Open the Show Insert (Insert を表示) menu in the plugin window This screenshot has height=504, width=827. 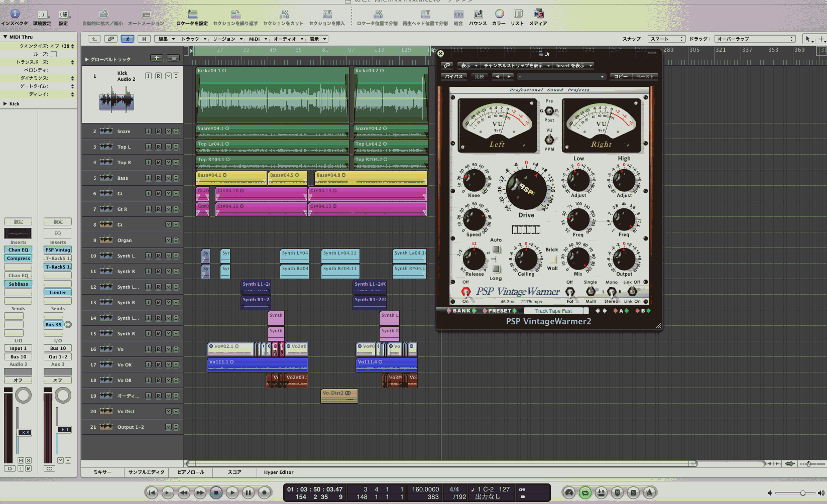click(x=574, y=65)
